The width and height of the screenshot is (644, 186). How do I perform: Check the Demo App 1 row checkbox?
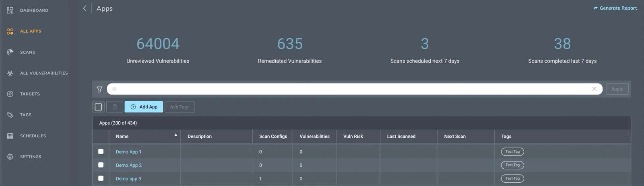pyautogui.click(x=101, y=151)
